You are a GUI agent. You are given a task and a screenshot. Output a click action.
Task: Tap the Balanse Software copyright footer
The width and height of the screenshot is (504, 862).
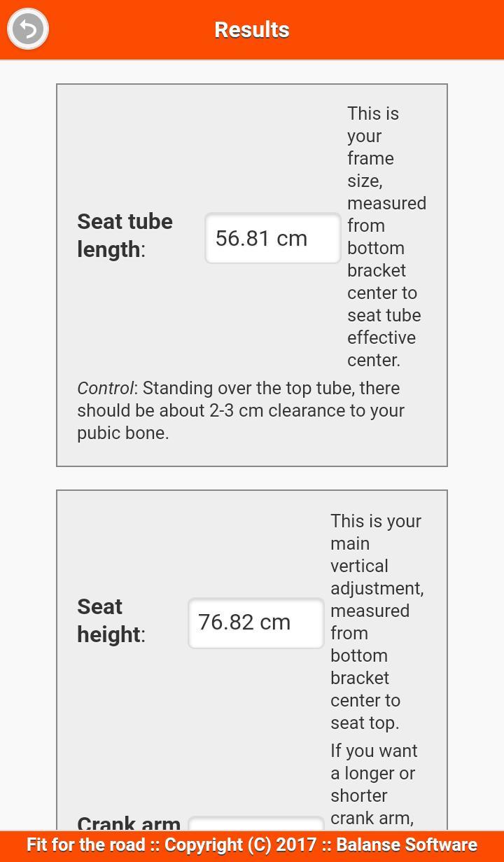coord(406,844)
